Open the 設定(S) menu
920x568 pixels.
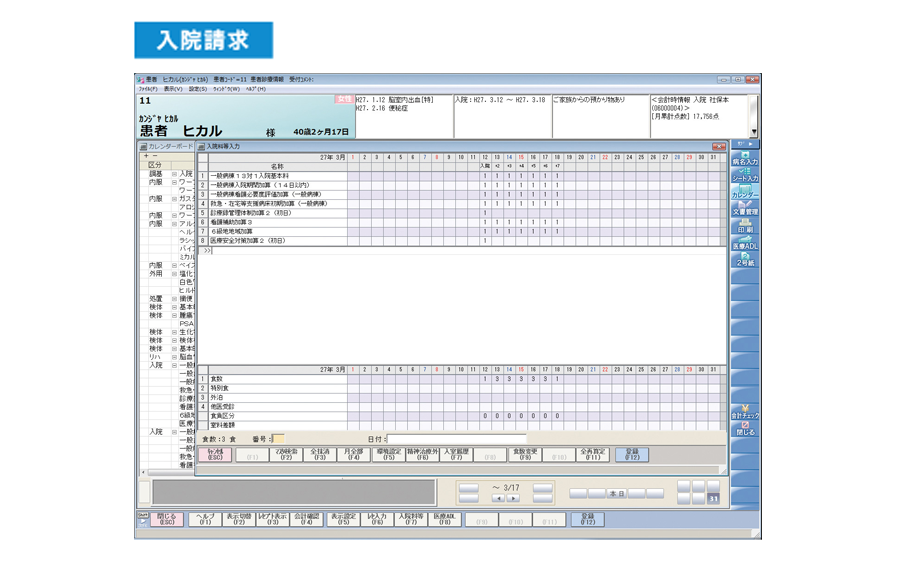pos(198,89)
